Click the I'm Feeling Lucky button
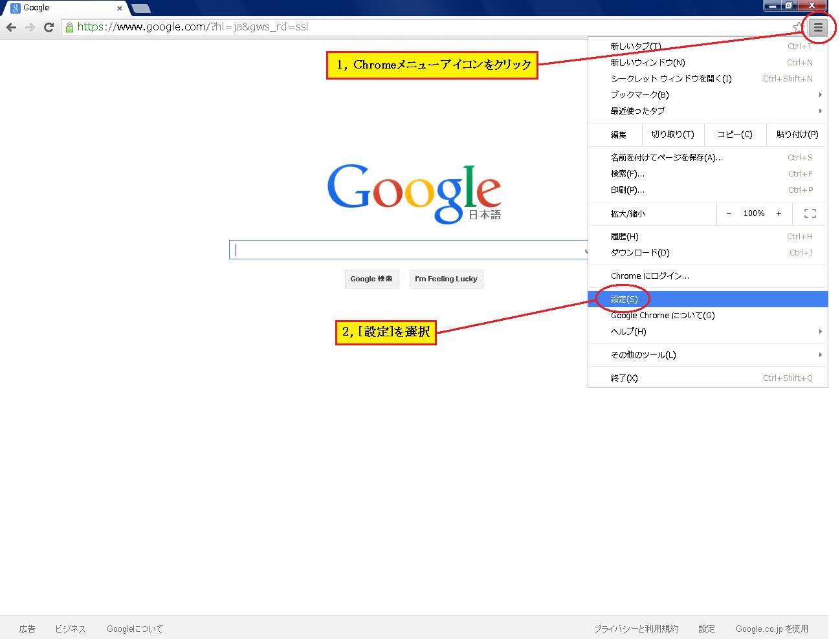840x639 pixels. 446,279
